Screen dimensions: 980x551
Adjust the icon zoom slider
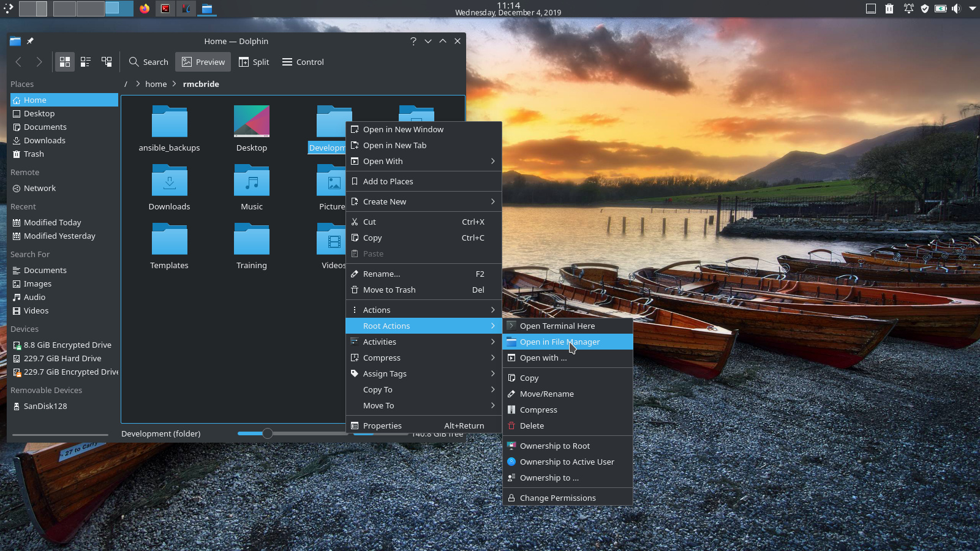click(268, 433)
